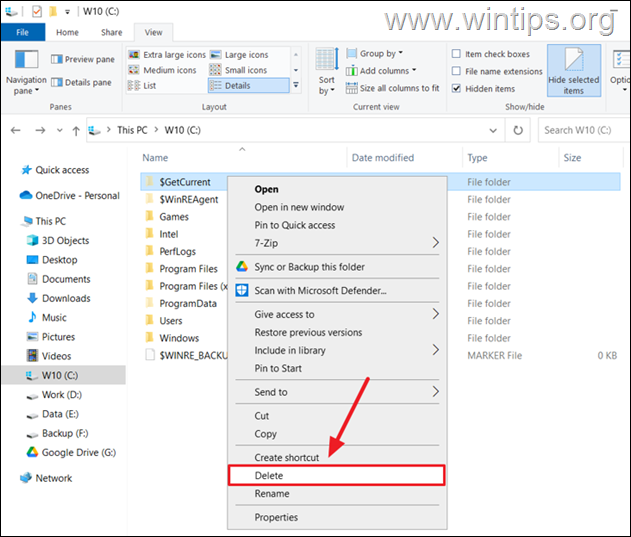Click This PC in address breadcrumb
The height and width of the screenshot is (537, 631).
(132, 130)
